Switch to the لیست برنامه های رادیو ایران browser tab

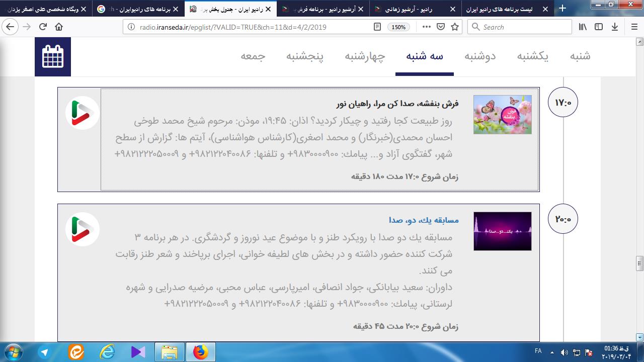coord(507,9)
